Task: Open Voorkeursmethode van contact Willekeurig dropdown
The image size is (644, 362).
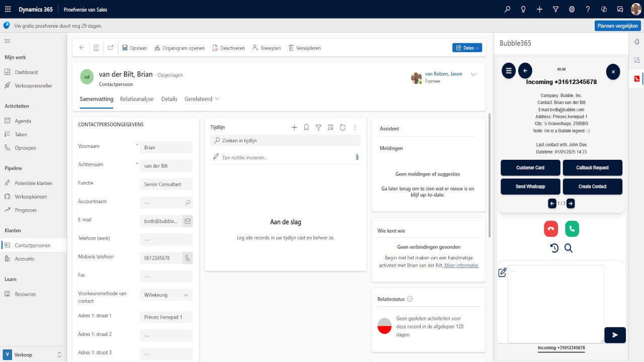Action: [166, 295]
